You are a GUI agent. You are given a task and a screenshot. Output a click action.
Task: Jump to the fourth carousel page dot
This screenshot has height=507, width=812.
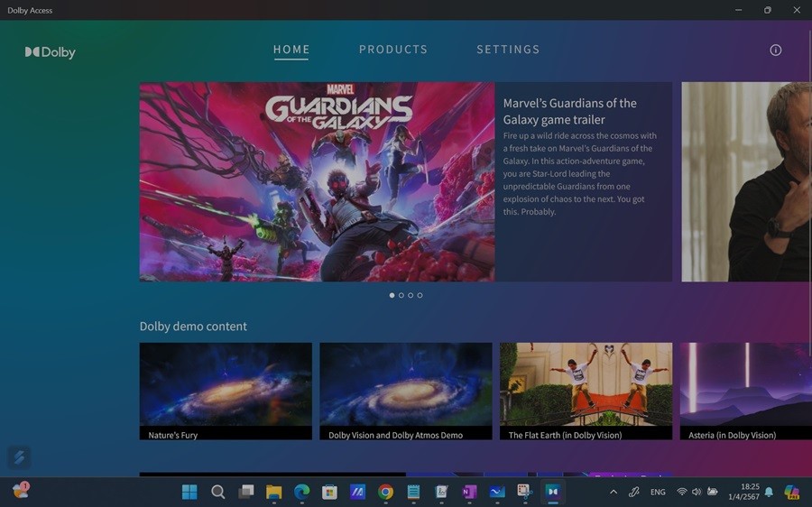[420, 295]
